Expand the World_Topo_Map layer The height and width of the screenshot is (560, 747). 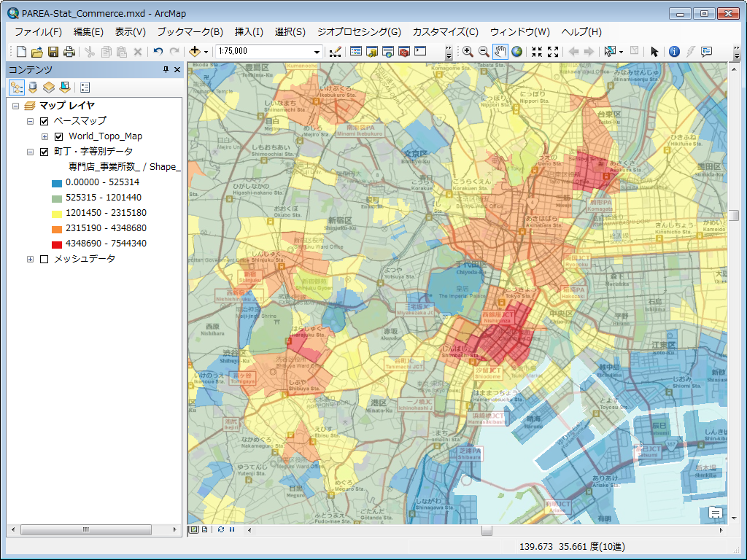[44, 136]
